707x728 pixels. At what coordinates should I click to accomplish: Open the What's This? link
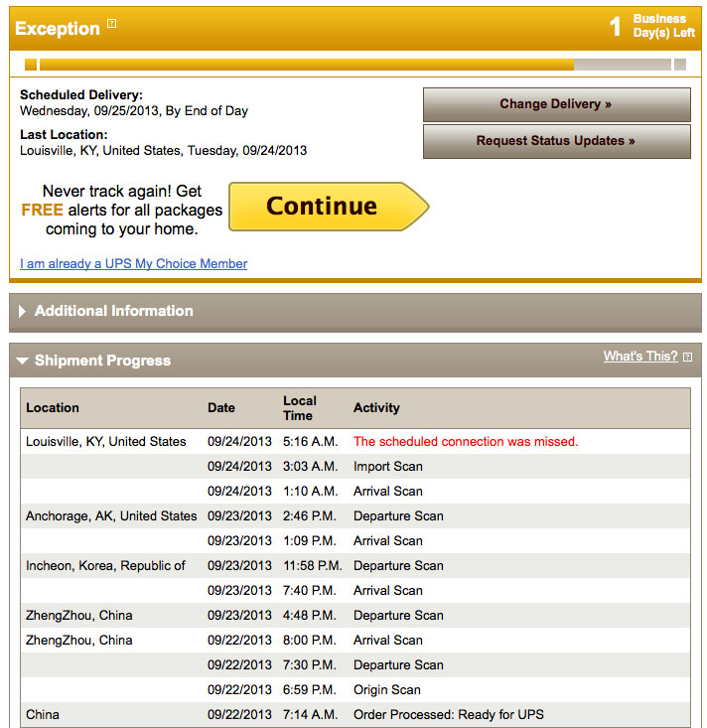click(x=640, y=357)
